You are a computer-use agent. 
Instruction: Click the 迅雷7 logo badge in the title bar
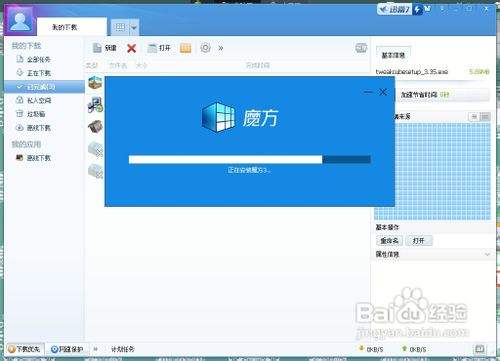[394, 9]
